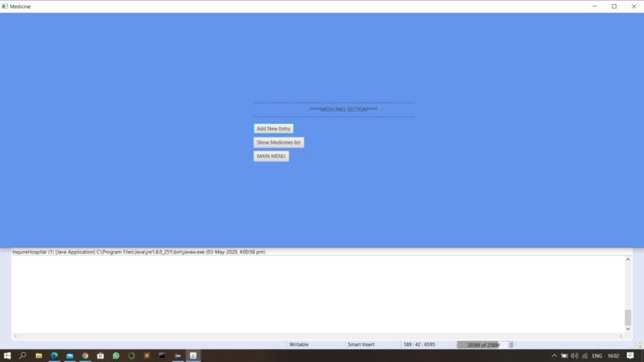
Task: Open the taskbar search magnifier
Action: tap(22, 356)
